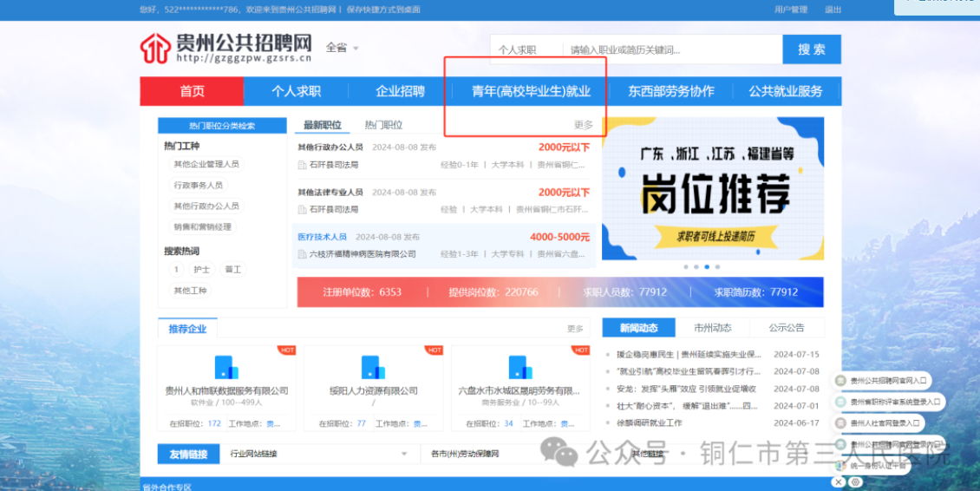Click the job keyword search input field
The width and height of the screenshot is (980, 491).
(672, 50)
